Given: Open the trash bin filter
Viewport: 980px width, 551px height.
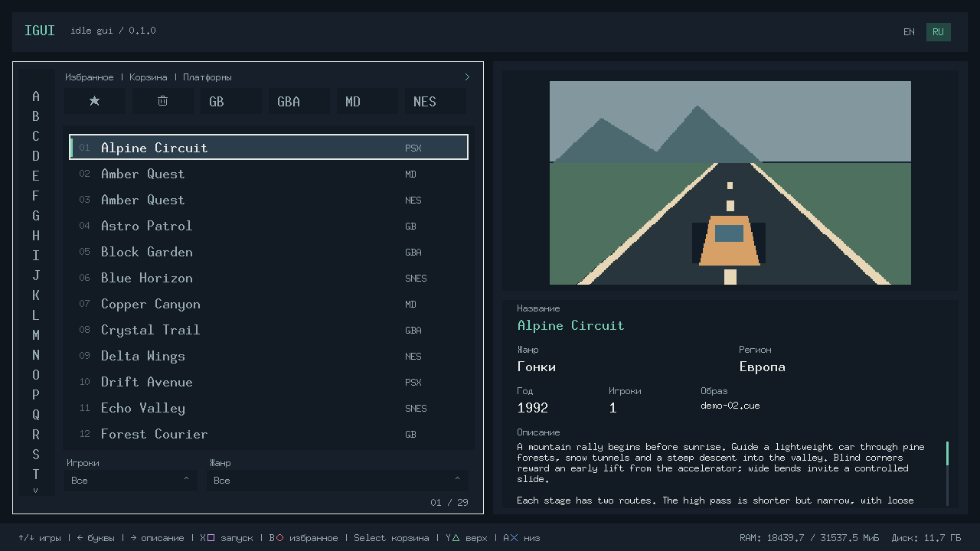Looking at the screenshot, I should point(163,101).
